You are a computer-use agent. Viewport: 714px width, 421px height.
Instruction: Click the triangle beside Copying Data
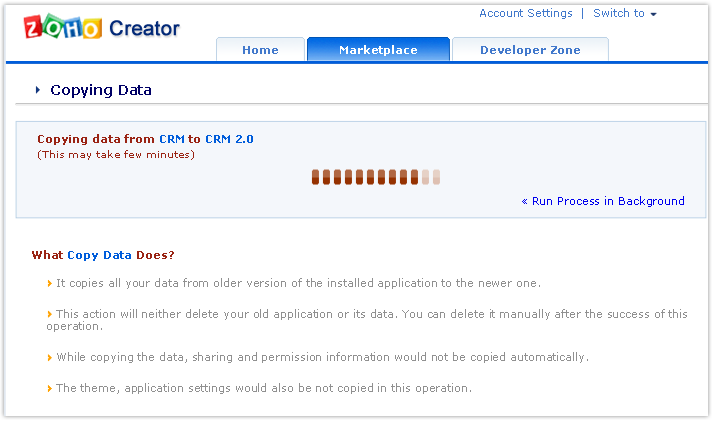point(38,90)
